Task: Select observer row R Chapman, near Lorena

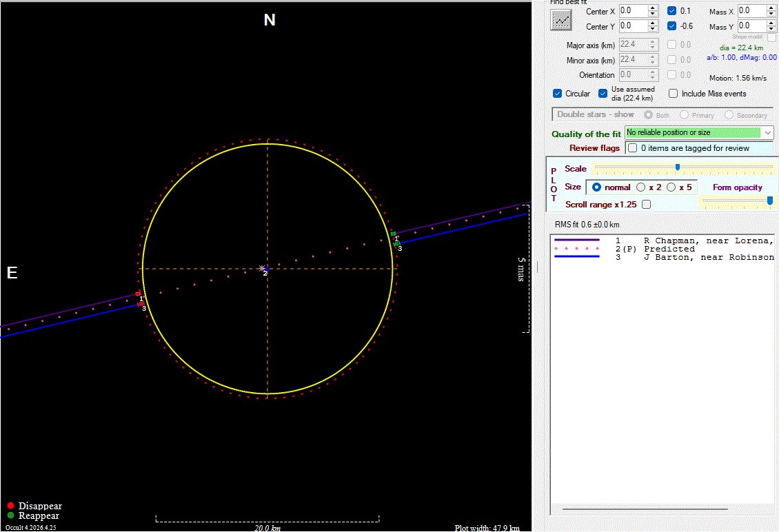Action: point(663,241)
